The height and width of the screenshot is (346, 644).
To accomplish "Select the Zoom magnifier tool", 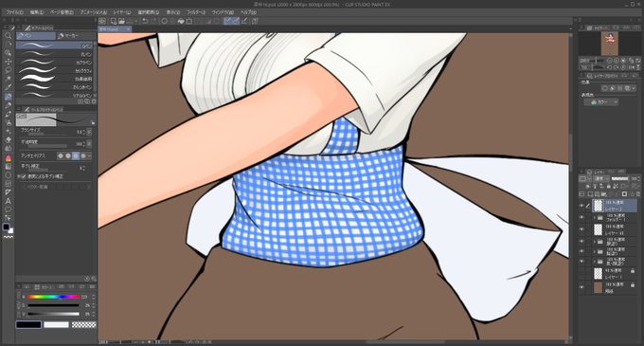I will pyautogui.click(x=8, y=36).
